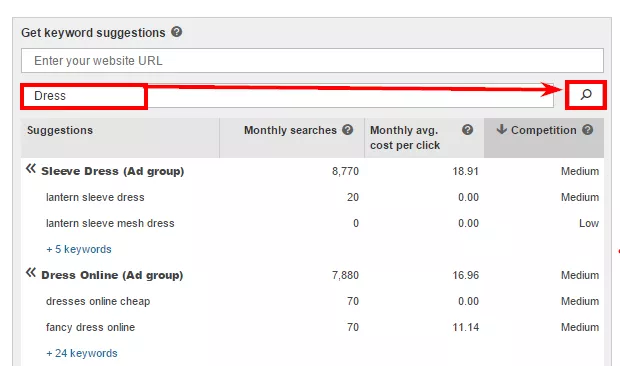Select Dress Online (Ad group) row title
Image resolution: width=620 pixels, height=366 pixels.
click(112, 275)
